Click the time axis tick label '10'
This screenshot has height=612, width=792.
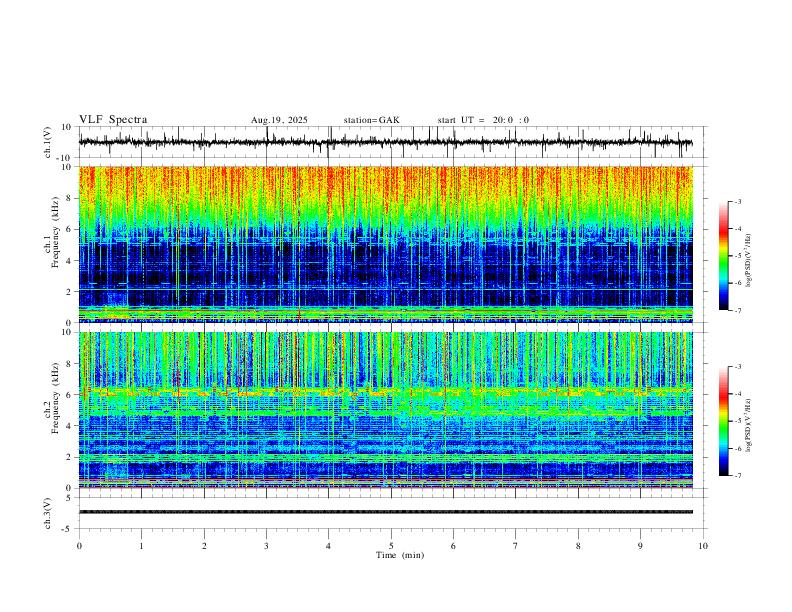[x=703, y=546]
